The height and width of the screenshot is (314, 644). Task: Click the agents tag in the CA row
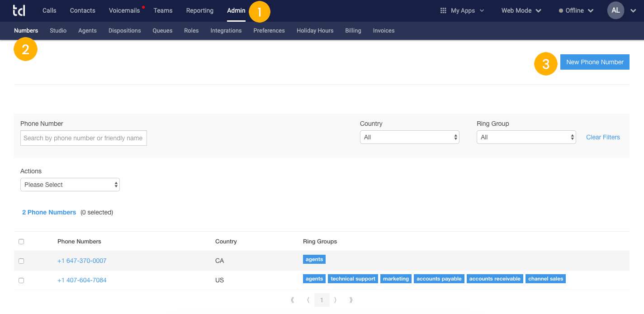click(x=314, y=259)
